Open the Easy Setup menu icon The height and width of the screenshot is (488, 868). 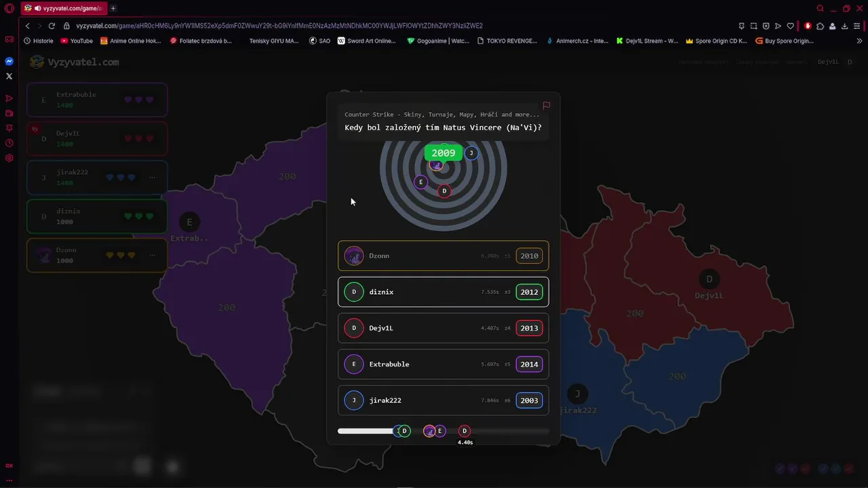tap(857, 26)
